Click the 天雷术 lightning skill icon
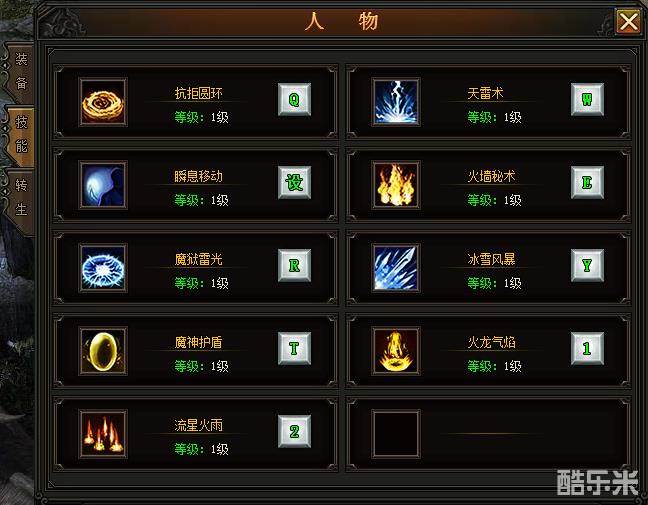648x505 pixels. 396,102
